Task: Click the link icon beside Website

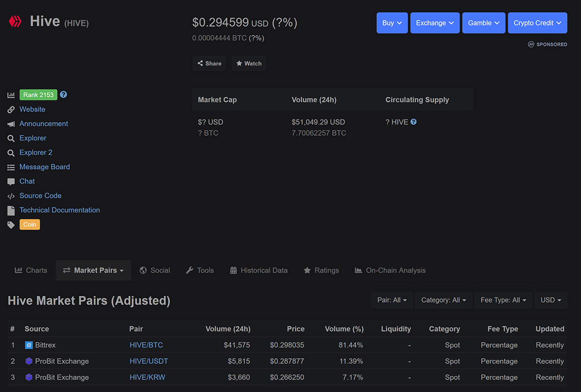Action: [11, 109]
